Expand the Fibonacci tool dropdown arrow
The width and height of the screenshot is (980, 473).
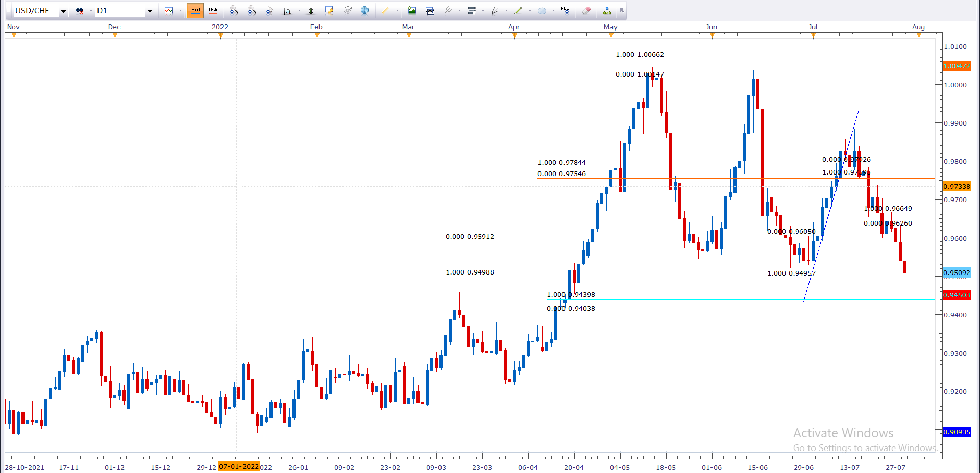(483, 11)
